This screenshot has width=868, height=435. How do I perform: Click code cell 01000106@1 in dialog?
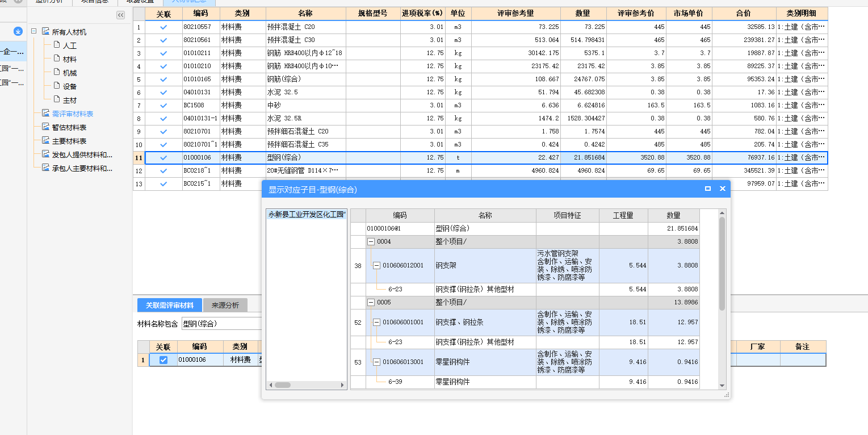[x=400, y=228]
